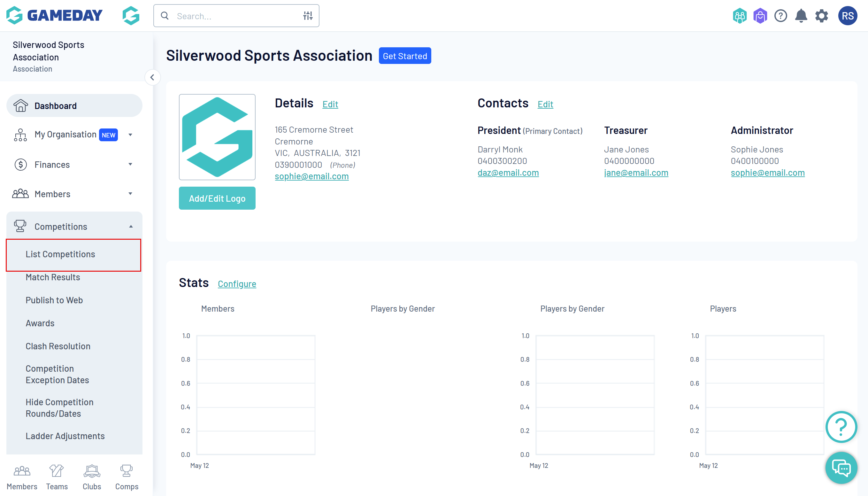868x496 pixels.
Task: Open Comps trophy shortcut
Action: coord(126,477)
